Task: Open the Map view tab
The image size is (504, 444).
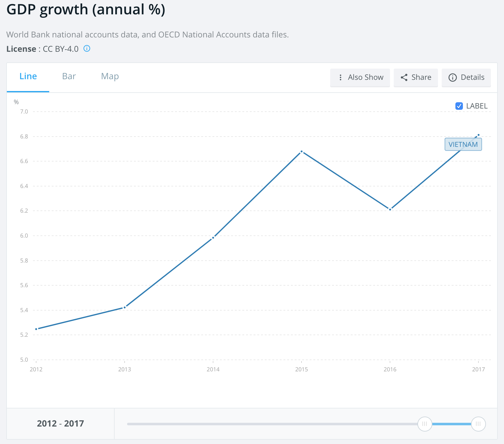Action: tap(110, 76)
